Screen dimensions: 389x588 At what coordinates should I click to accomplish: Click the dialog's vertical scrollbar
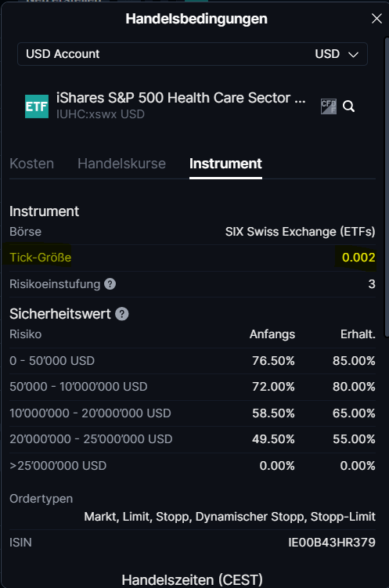[387, 187]
